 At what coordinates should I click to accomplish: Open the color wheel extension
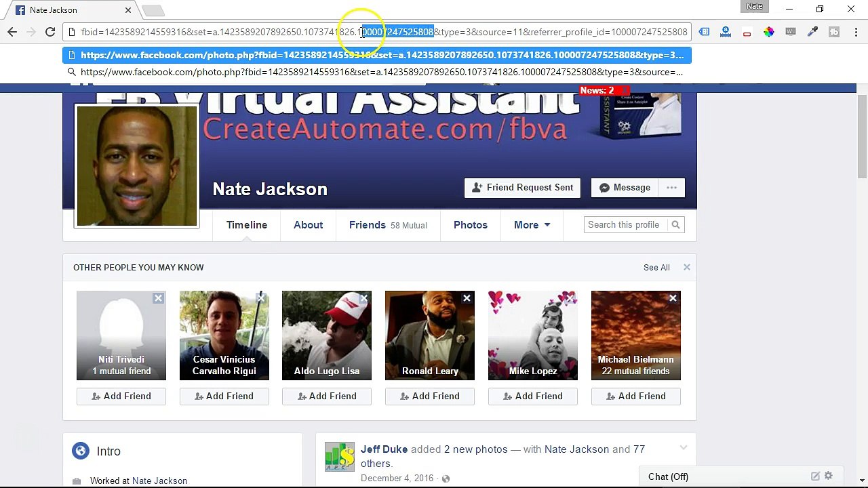(x=768, y=32)
